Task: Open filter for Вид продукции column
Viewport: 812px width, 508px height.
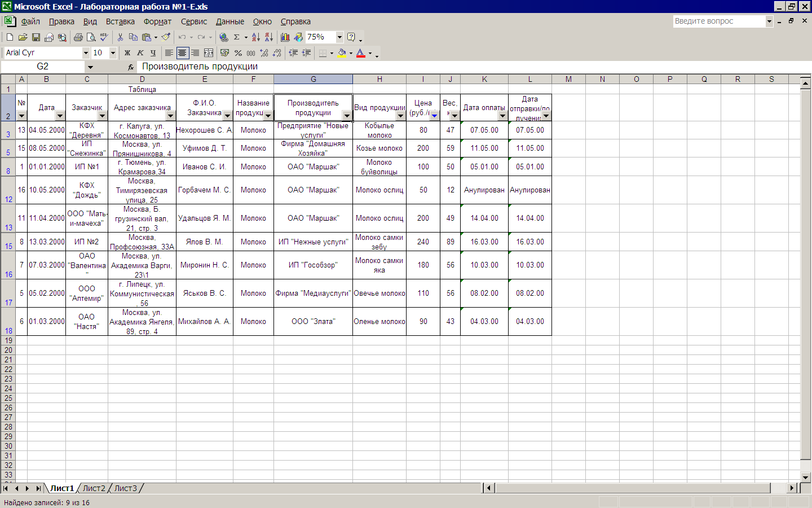Action: pyautogui.click(x=400, y=116)
